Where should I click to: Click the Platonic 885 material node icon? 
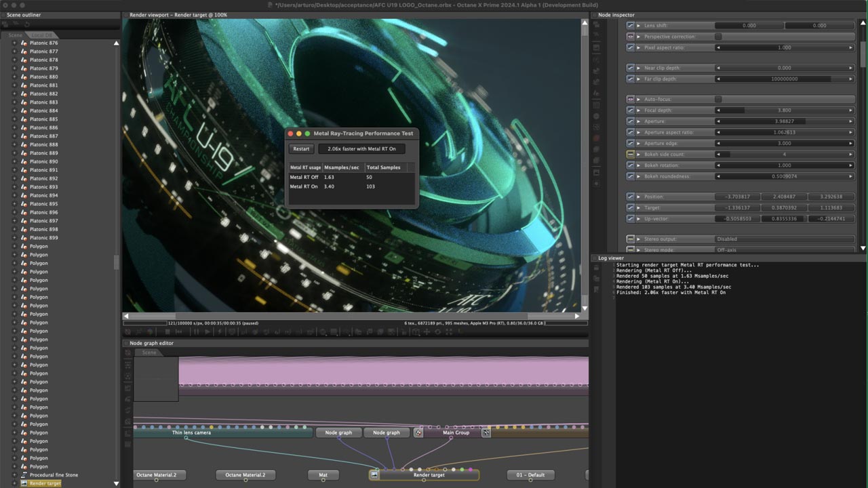tap(24, 119)
